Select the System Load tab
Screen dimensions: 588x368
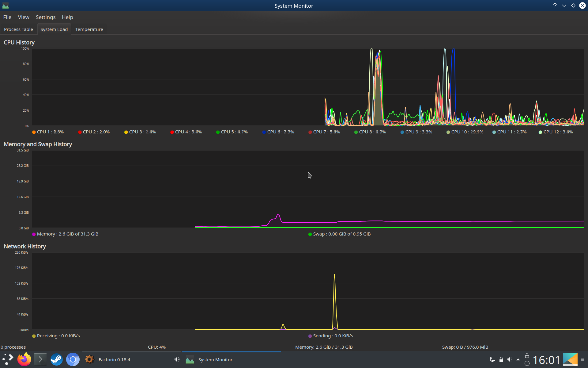click(54, 29)
